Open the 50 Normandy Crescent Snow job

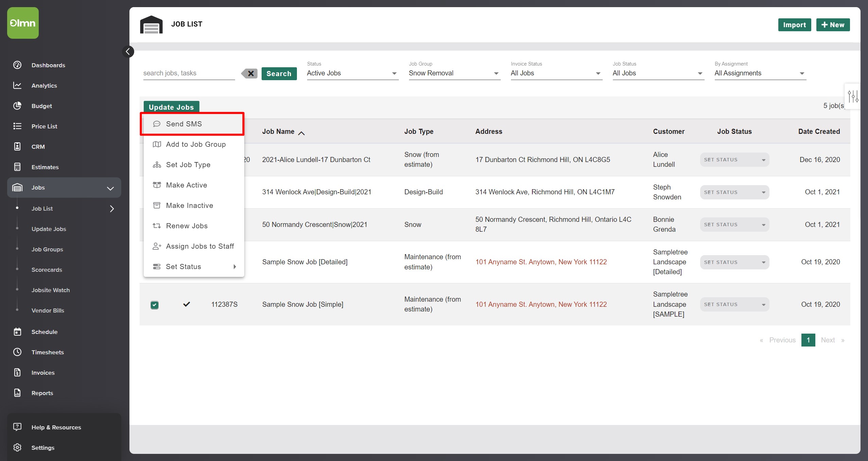(315, 225)
